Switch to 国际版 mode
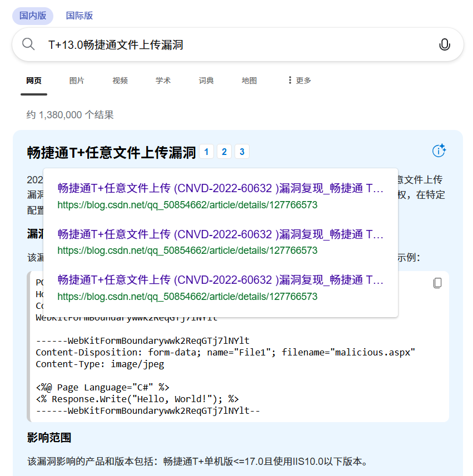The width and height of the screenshot is (473, 476). (79, 16)
